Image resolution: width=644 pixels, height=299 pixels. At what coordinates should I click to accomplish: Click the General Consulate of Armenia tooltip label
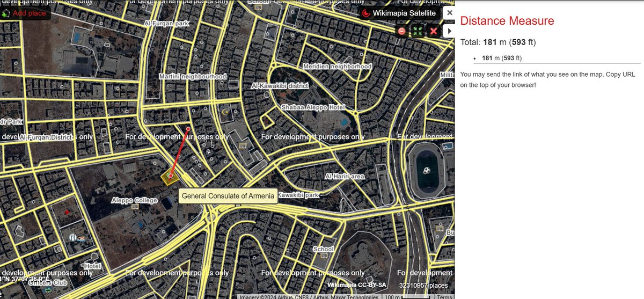click(x=228, y=196)
